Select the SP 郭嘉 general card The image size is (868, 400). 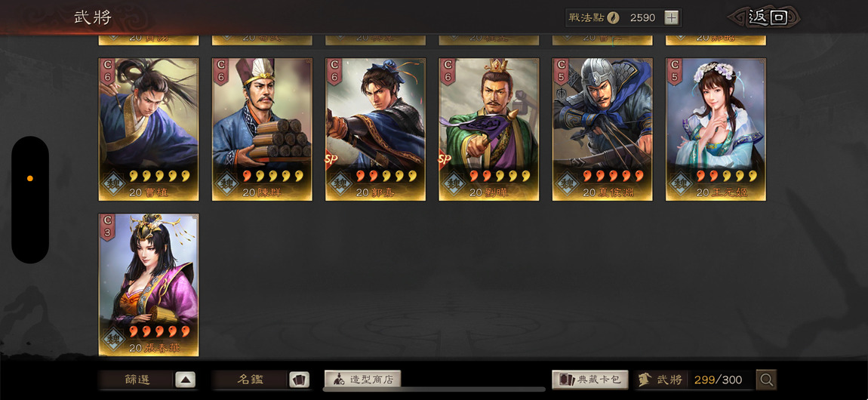point(375,129)
